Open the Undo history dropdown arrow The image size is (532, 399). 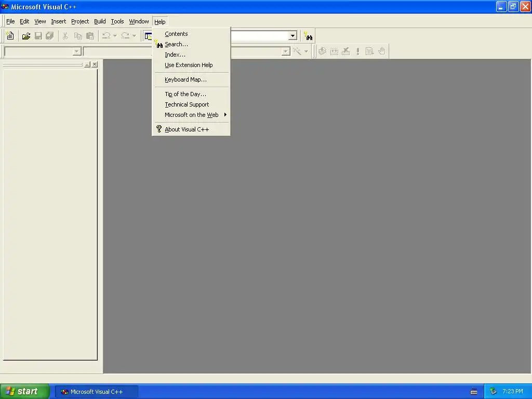pos(115,36)
